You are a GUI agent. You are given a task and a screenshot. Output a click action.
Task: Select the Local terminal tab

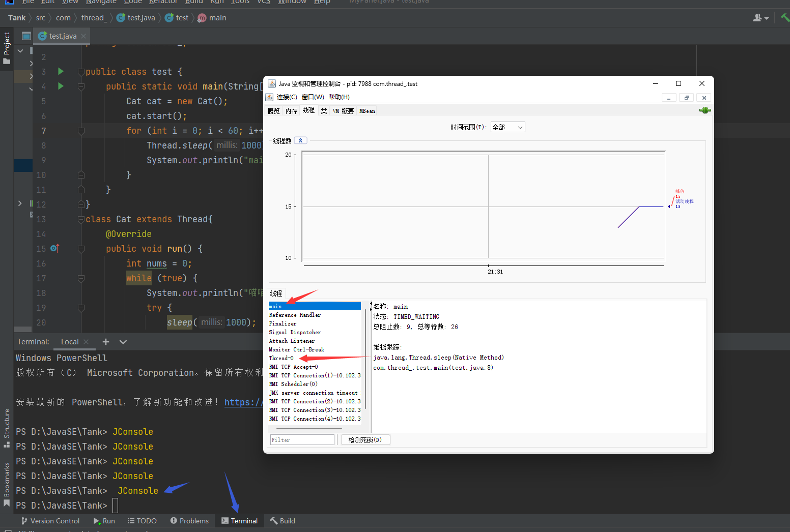[70, 342]
